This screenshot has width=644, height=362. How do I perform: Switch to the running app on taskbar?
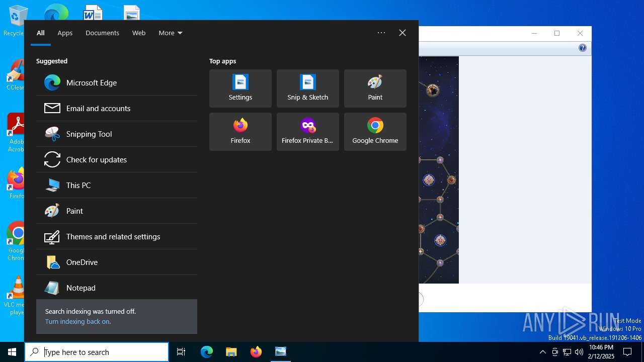tap(280, 352)
